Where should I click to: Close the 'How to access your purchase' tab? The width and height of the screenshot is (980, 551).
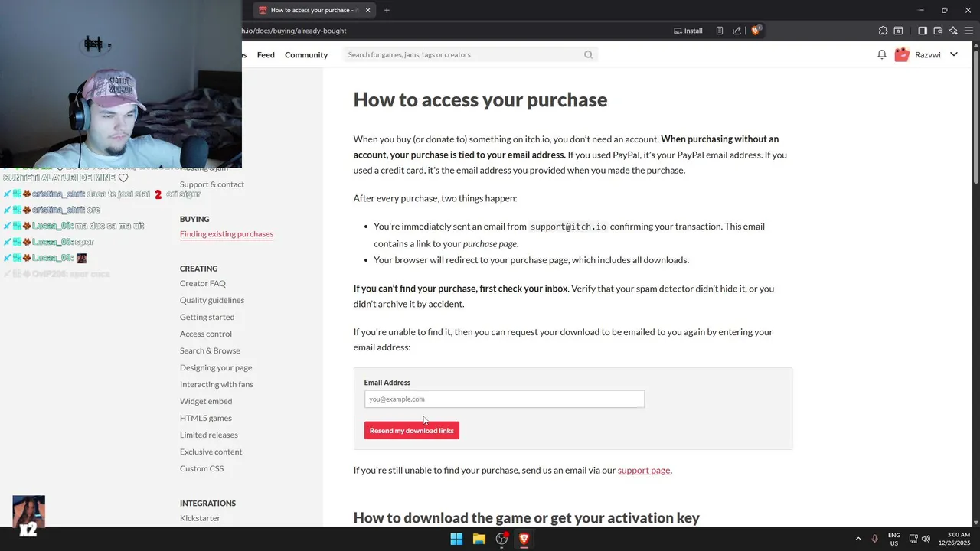click(367, 10)
